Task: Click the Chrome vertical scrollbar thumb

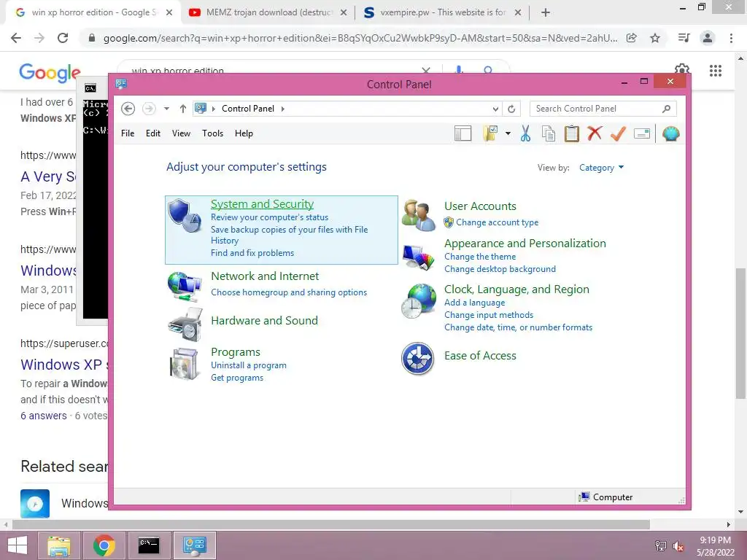Action: pos(740,333)
